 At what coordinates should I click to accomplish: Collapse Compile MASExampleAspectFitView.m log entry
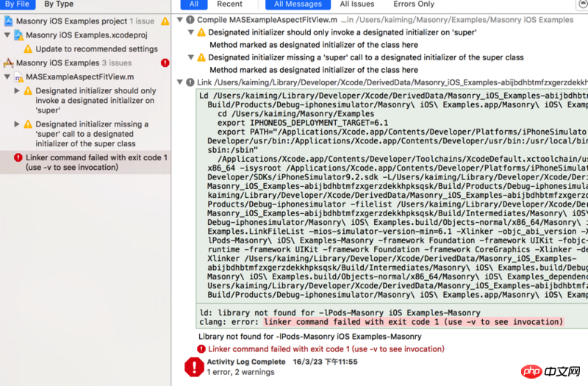[x=180, y=20]
